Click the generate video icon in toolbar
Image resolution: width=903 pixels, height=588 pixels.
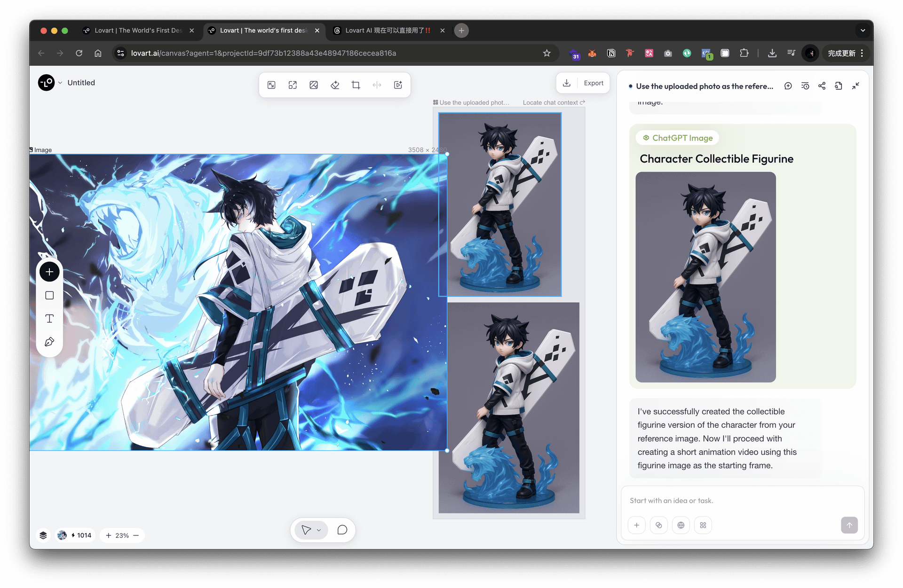coord(398,85)
